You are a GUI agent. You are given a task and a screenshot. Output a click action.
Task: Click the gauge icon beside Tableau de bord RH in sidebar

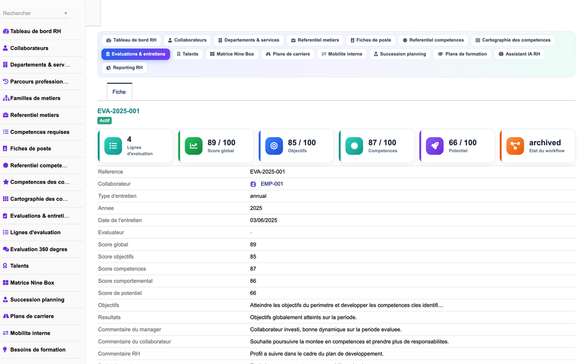click(x=6, y=31)
